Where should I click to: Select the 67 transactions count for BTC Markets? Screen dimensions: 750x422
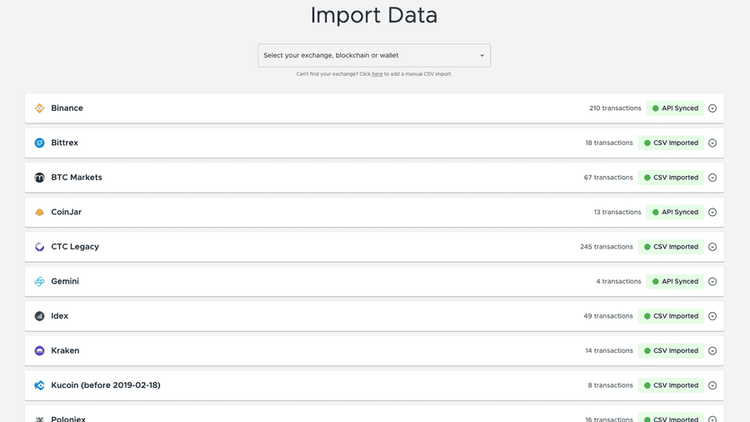click(x=608, y=178)
